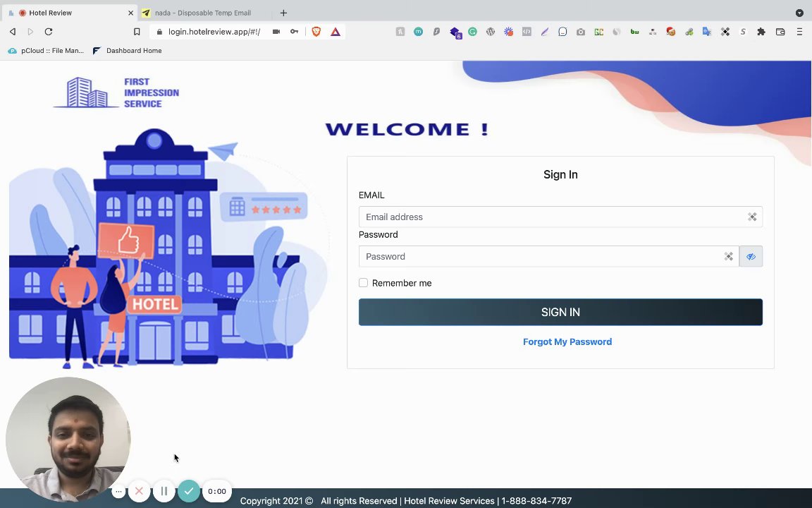Pause the screen recording
Screen dimensions: 812x508
[164, 491]
